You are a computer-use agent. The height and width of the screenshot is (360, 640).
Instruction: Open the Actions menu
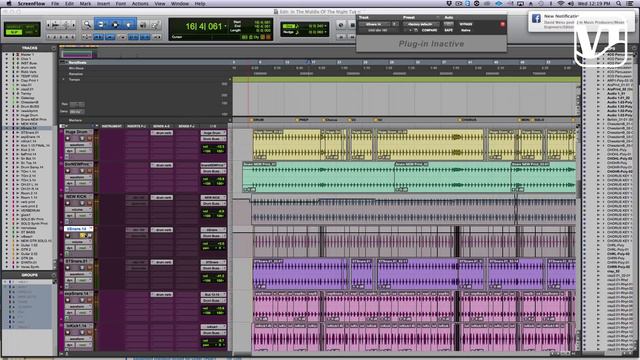(140, 3)
